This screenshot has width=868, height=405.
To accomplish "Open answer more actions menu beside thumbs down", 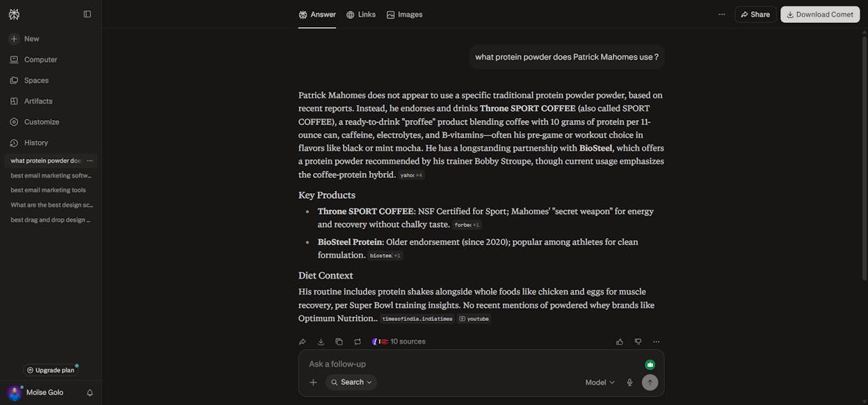I will (x=657, y=342).
